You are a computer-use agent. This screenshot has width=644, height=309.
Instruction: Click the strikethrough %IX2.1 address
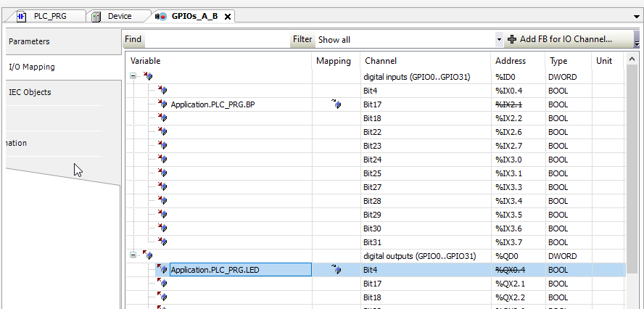pyautogui.click(x=509, y=104)
